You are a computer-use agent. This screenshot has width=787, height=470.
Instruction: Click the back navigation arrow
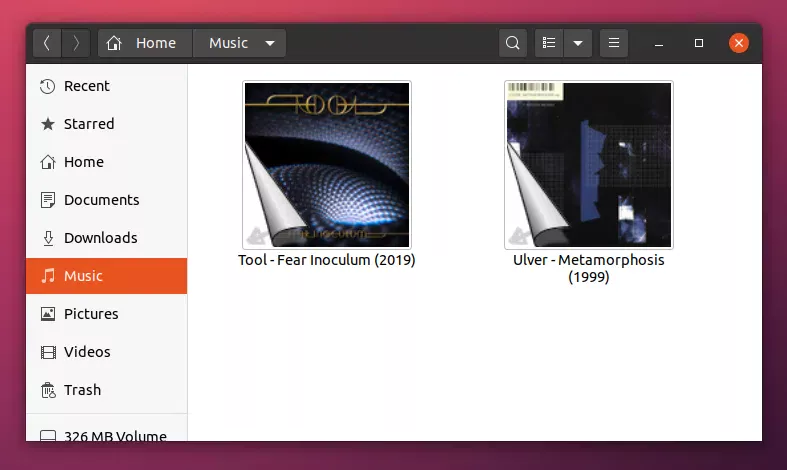[x=47, y=43]
